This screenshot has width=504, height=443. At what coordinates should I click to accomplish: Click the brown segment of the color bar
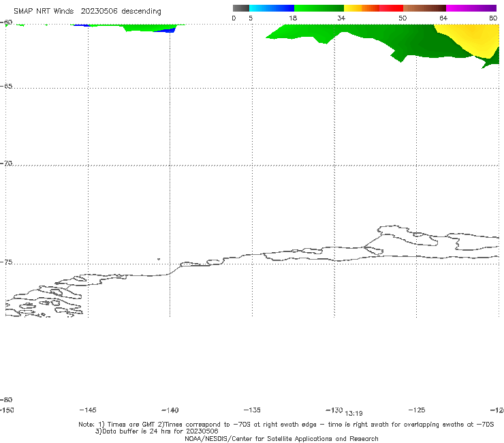click(x=424, y=8)
